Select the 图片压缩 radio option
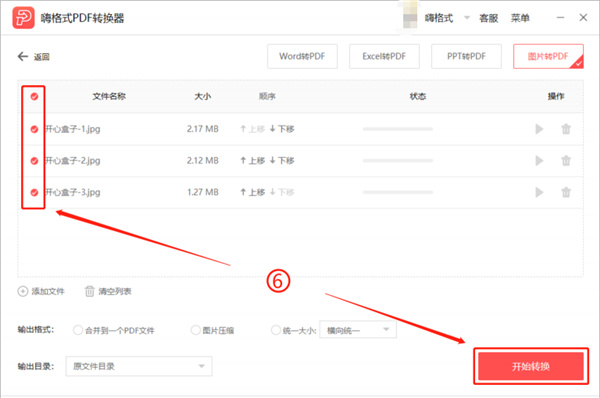Image resolution: width=600 pixels, height=398 pixels. 196,330
